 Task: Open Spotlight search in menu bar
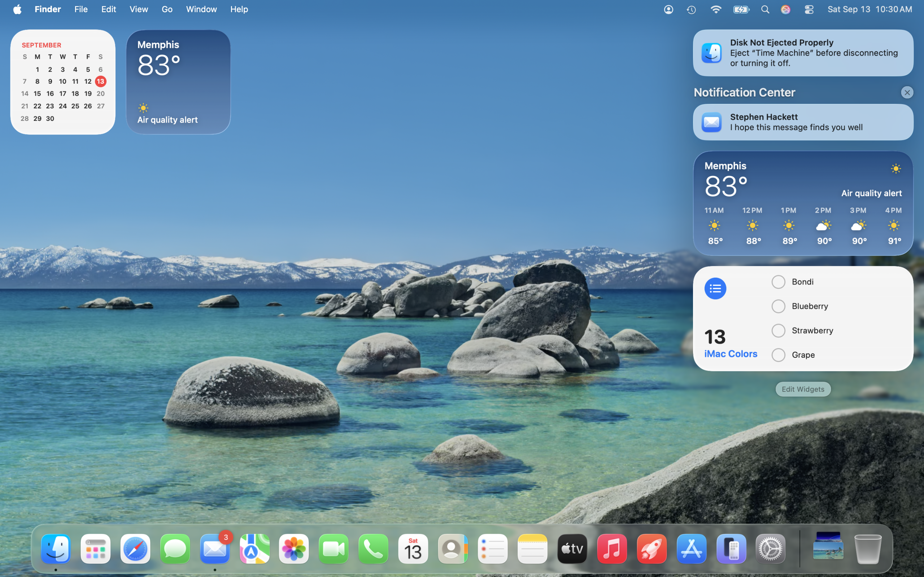pyautogui.click(x=765, y=9)
